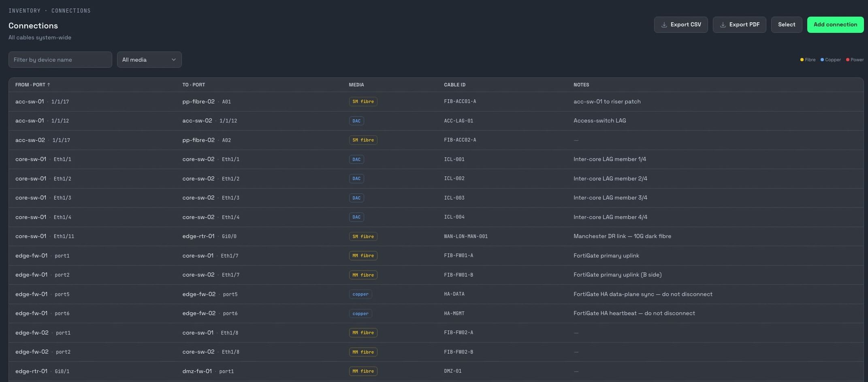Click the blue Copper legend dot

[x=822, y=60]
